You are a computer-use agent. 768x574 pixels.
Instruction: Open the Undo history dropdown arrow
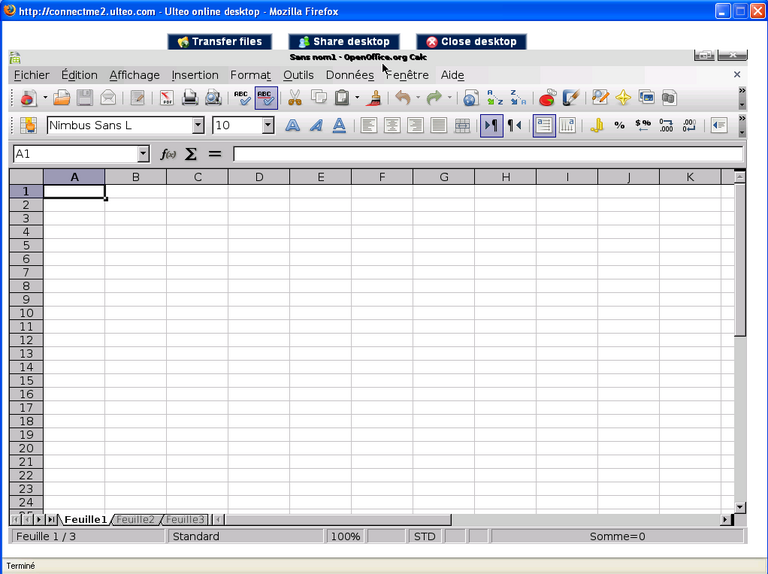click(x=418, y=97)
